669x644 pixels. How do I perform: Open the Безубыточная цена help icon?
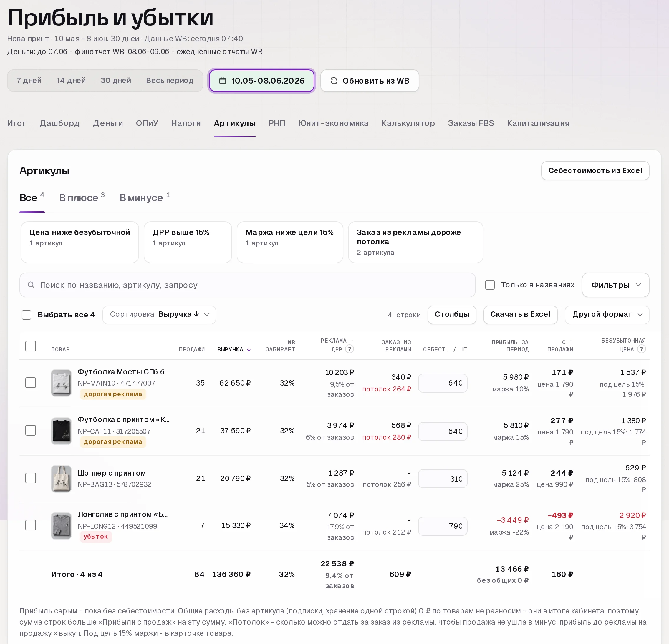click(641, 349)
